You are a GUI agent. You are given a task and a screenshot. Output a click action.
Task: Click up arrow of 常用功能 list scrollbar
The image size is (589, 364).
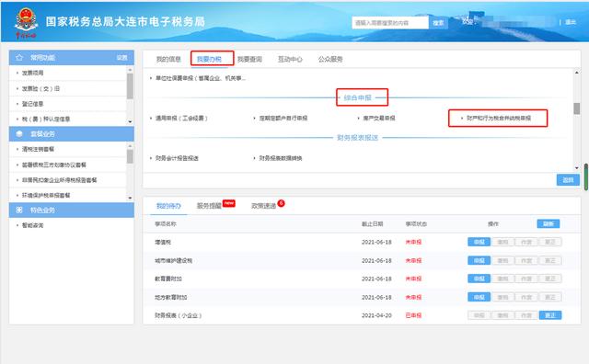(x=130, y=70)
